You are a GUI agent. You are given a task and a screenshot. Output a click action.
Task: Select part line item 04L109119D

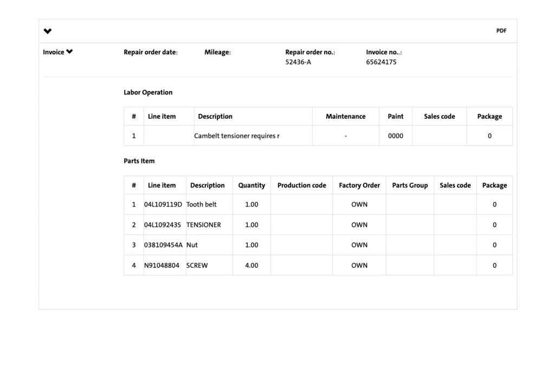click(163, 204)
